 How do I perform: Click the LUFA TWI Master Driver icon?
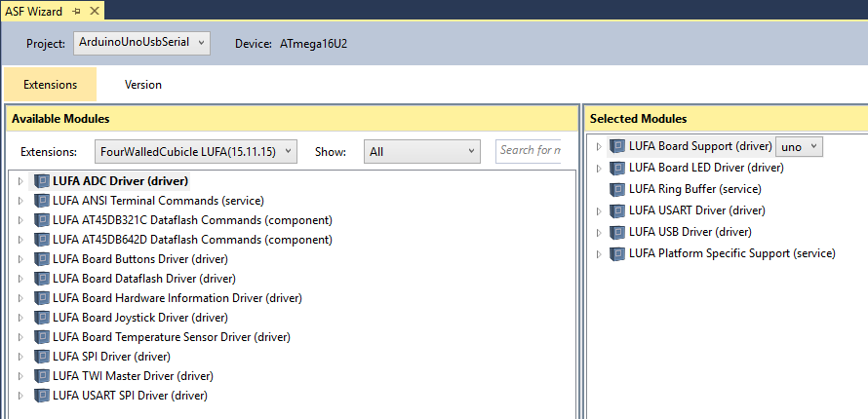[42, 376]
